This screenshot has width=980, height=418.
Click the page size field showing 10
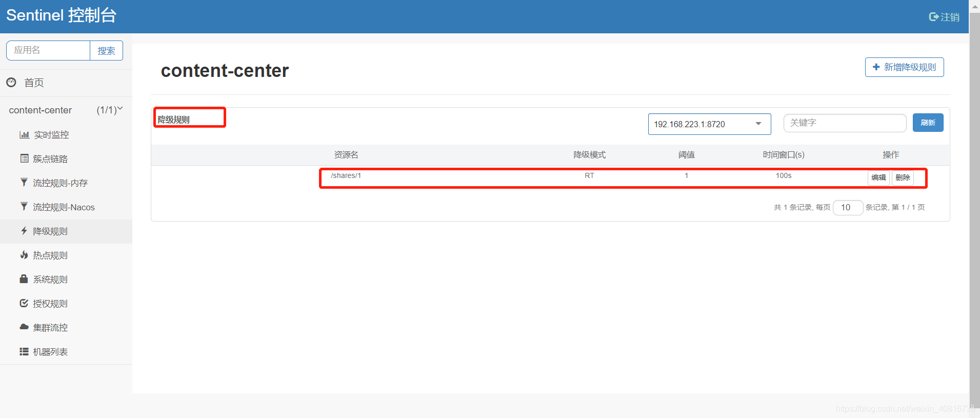[848, 207]
